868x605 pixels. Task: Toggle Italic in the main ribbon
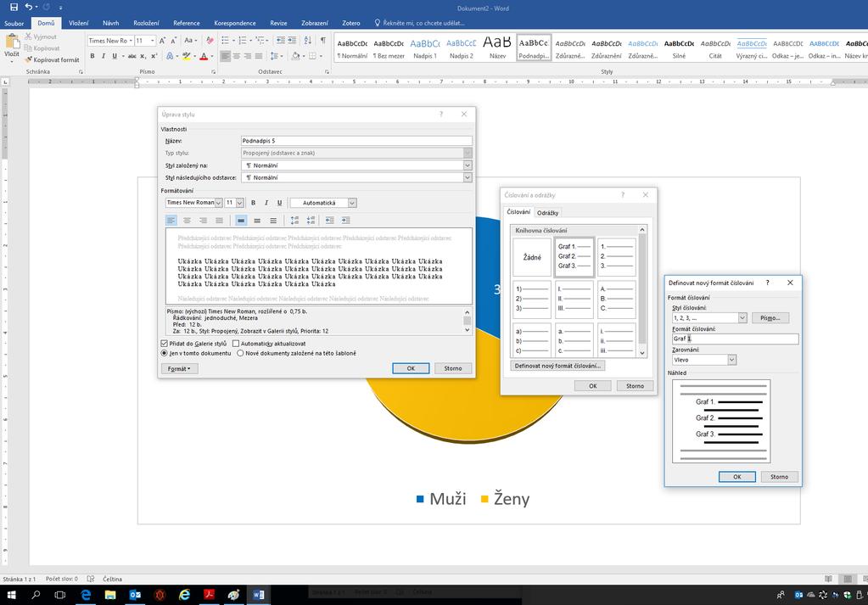103,56
